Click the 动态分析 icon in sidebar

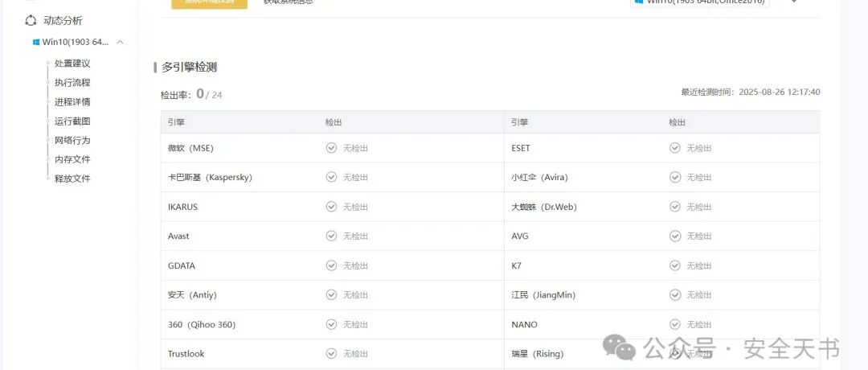[x=31, y=20]
